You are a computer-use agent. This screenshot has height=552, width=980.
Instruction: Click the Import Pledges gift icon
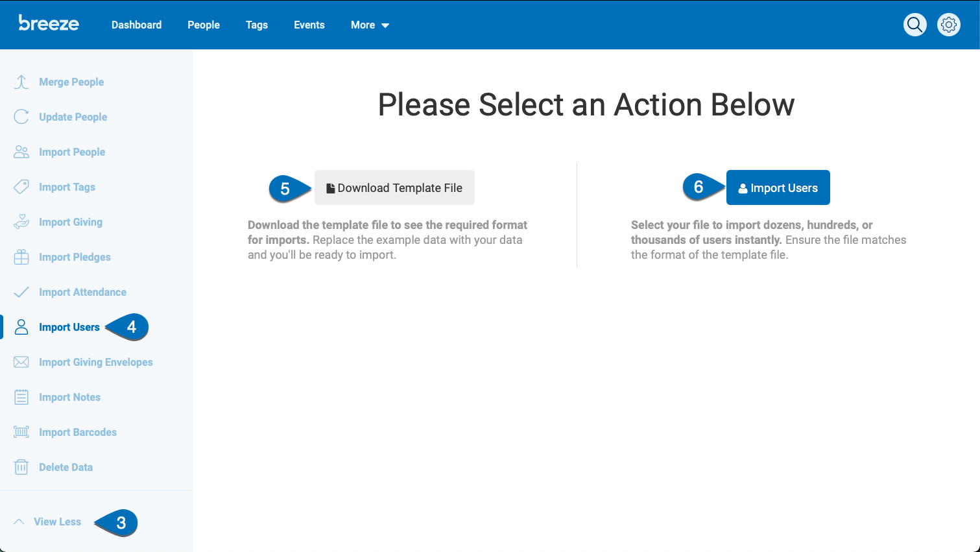coord(21,257)
